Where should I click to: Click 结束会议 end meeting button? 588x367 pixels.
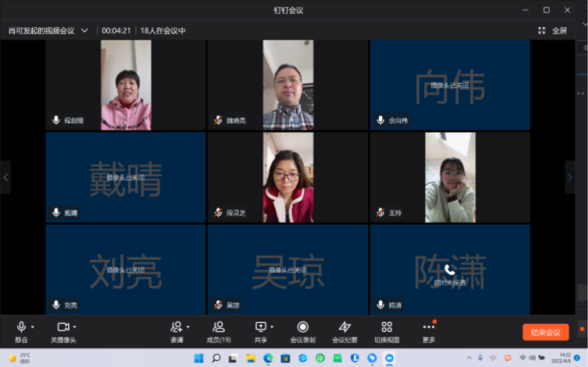click(x=546, y=332)
